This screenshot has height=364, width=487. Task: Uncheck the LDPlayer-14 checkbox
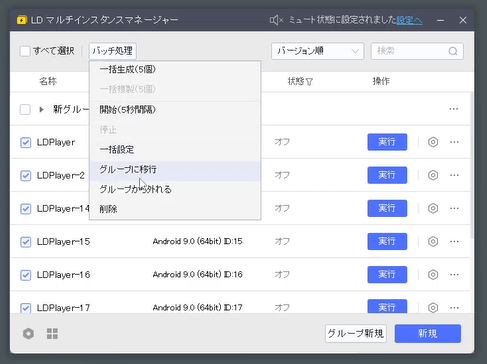[x=26, y=209]
